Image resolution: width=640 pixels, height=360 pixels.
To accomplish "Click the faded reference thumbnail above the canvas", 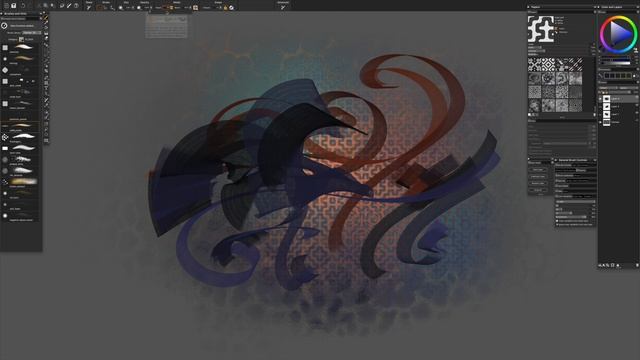I will pyautogui.click(x=167, y=26).
